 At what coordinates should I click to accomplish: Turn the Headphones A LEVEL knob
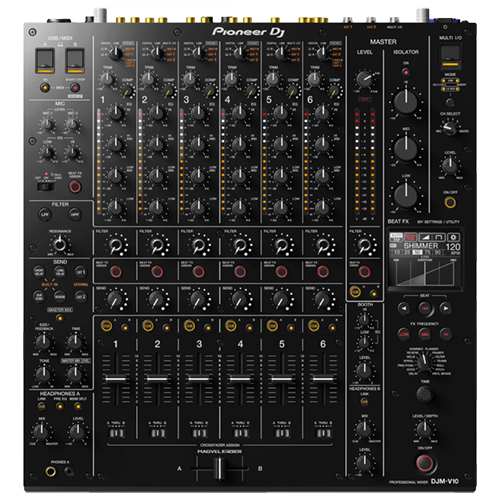pos(77,431)
